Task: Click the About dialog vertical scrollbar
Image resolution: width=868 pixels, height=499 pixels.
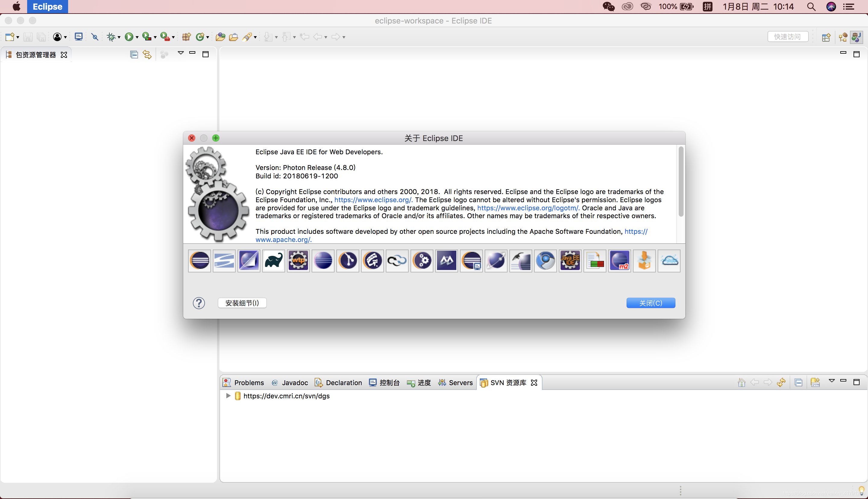Action: tap(681, 182)
